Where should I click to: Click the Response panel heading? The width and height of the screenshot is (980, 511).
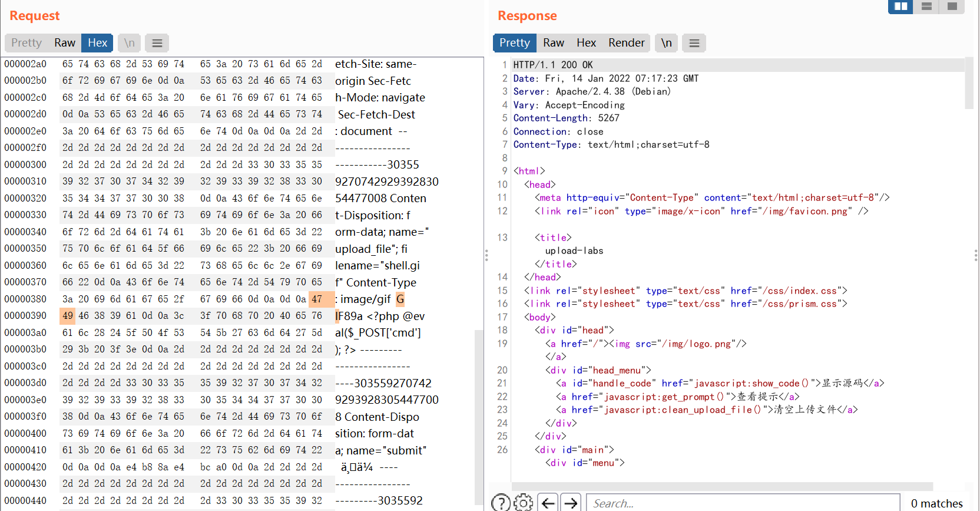(x=527, y=16)
